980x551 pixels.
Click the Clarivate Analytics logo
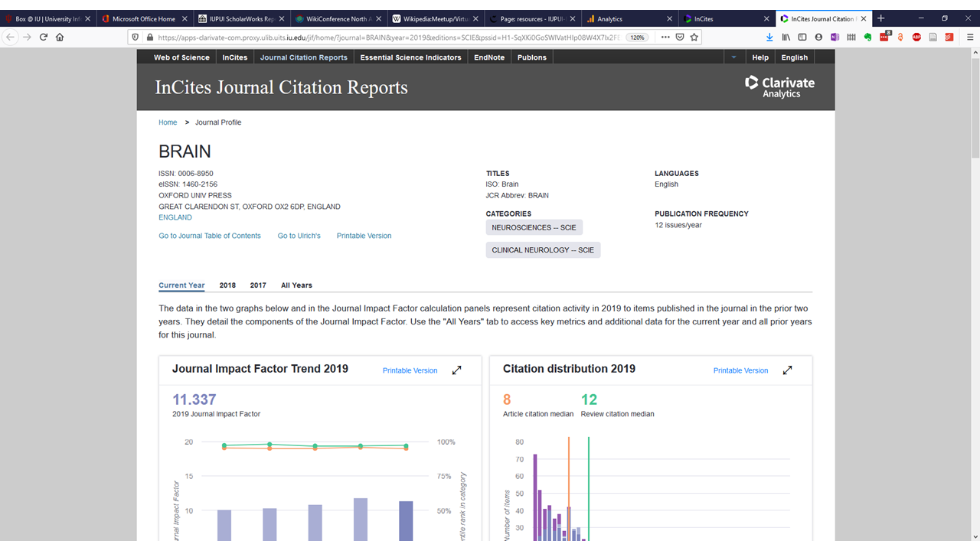click(x=779, y=86)
